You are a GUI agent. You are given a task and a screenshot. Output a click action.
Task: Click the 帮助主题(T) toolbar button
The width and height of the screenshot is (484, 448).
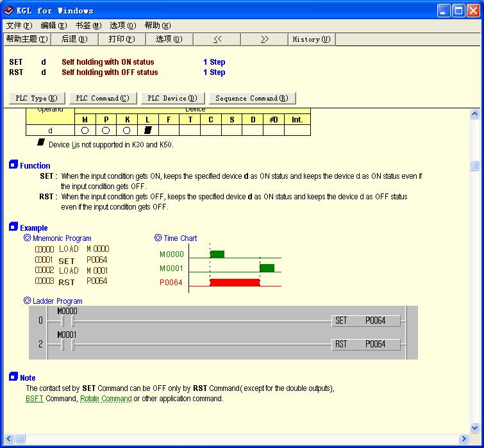coord(27,39)
